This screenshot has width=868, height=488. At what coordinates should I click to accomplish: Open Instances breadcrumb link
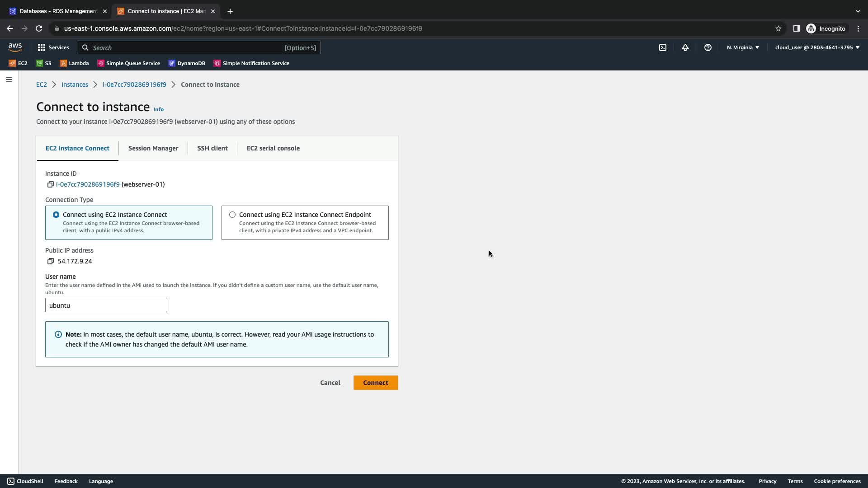click(x=75, y=84)
